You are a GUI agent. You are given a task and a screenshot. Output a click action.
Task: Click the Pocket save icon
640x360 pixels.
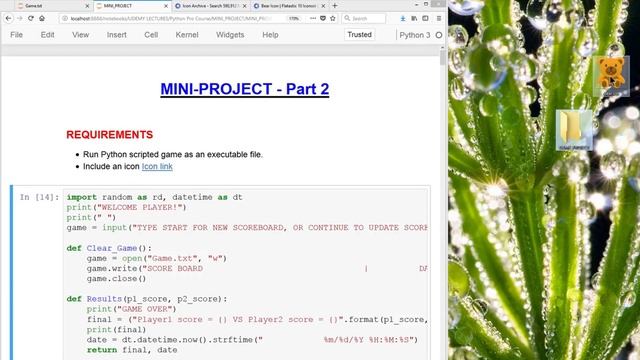[x=323, y=18]
